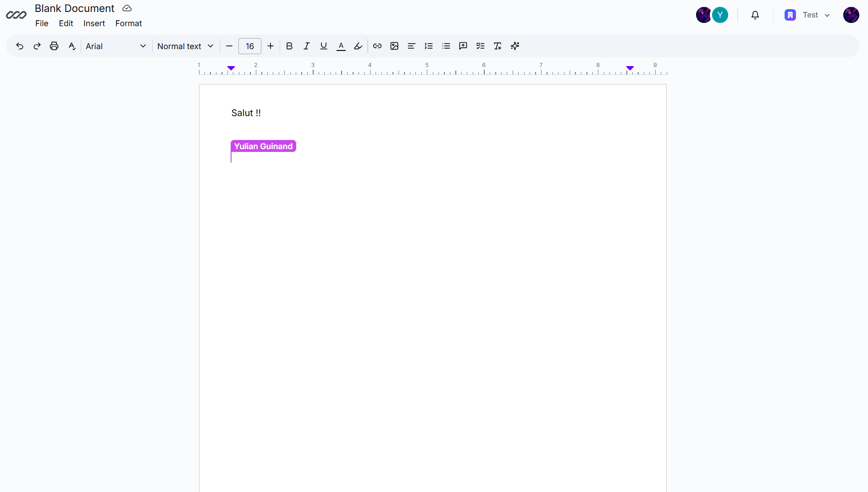Open the Insert menu
Screen dimensions: 868x492
point(94,23)
